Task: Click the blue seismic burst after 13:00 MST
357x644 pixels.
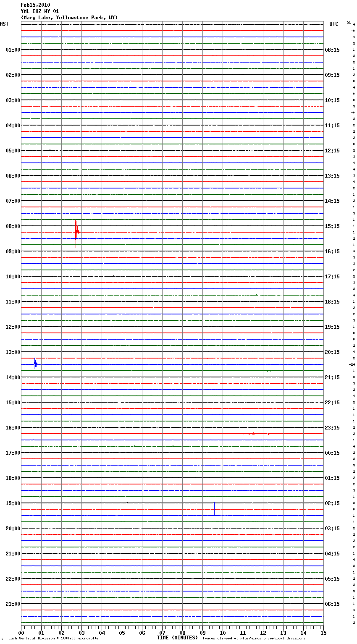Action: (35, 364)
